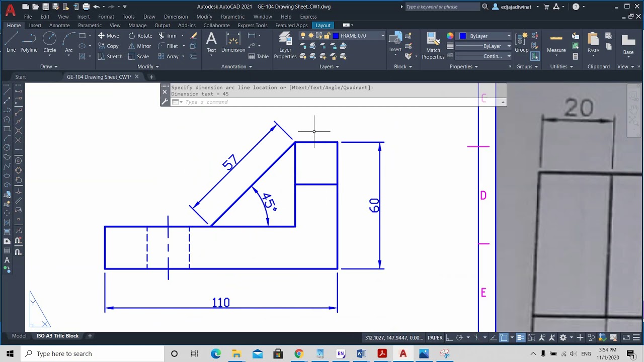
Task: Click the Copy button
Action: pyautogui.click(x=108, y=46)
